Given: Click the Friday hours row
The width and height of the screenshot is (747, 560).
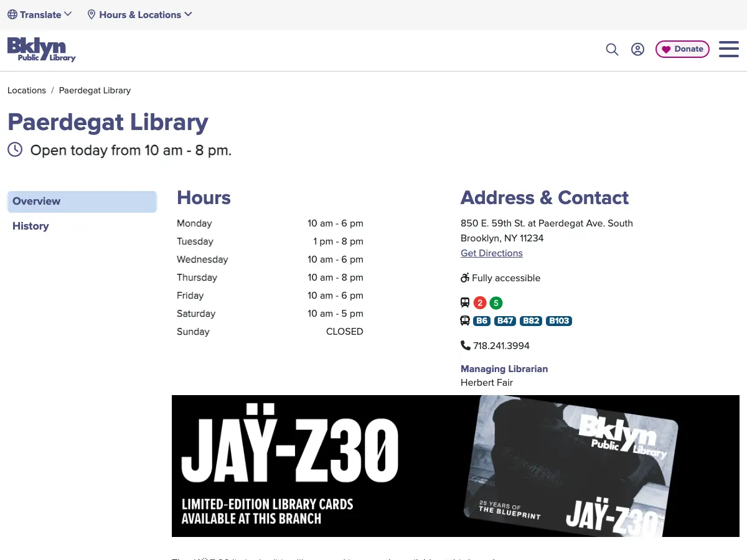Looking at the screenshot, I should 270,296.
